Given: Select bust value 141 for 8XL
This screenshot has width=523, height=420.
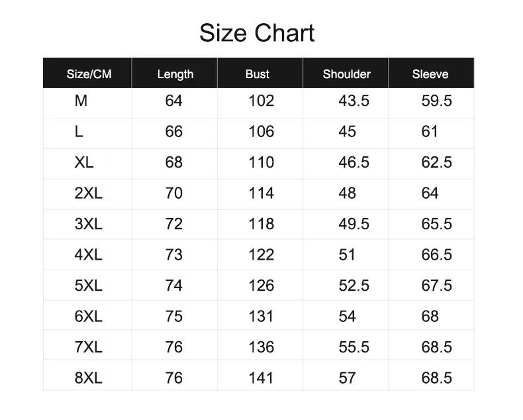Looking at the screenshot, I should click(x=261, y=378).
